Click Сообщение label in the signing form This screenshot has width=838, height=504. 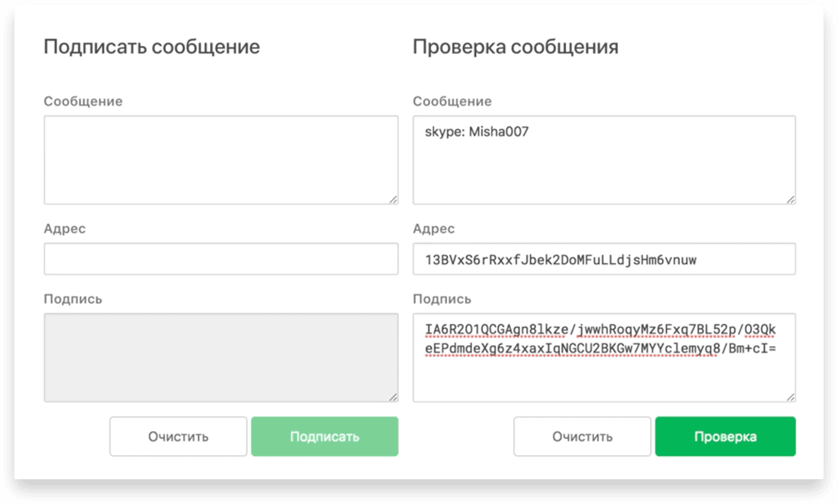[83, 101]
